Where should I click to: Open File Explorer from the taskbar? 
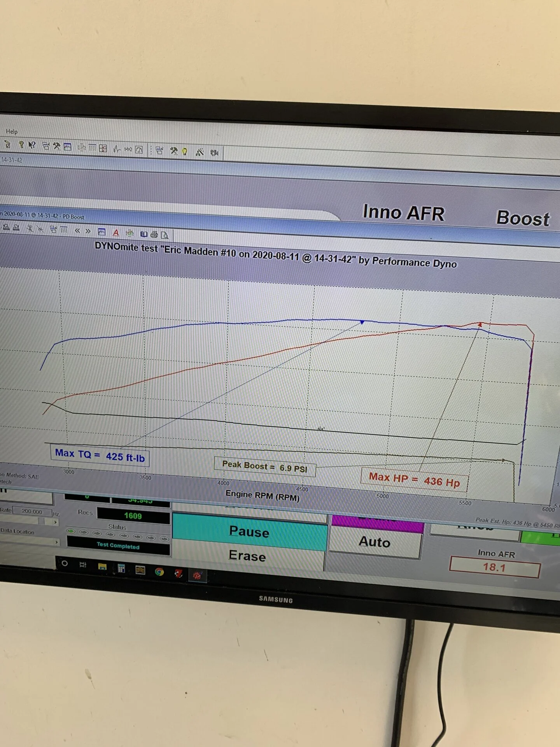[x=102, y=566]
